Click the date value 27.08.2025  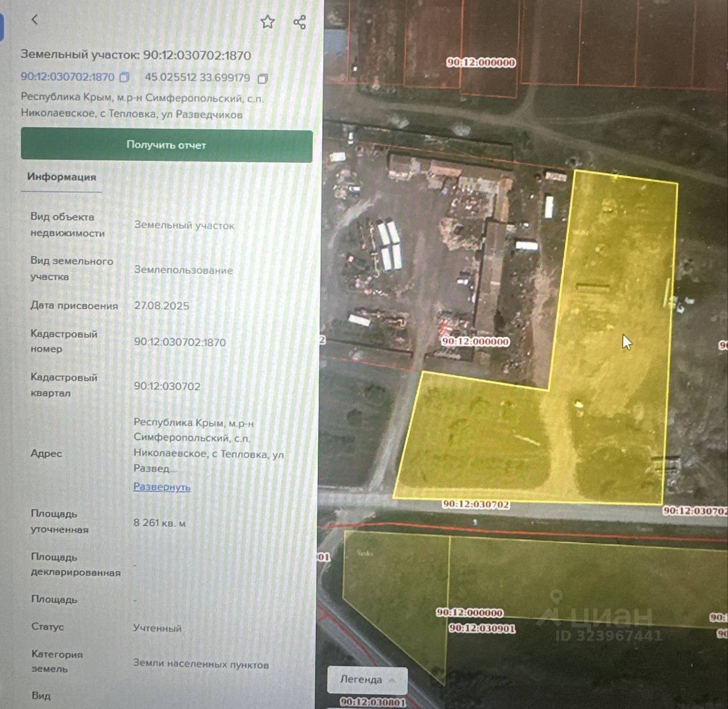[x=162, y=306]
